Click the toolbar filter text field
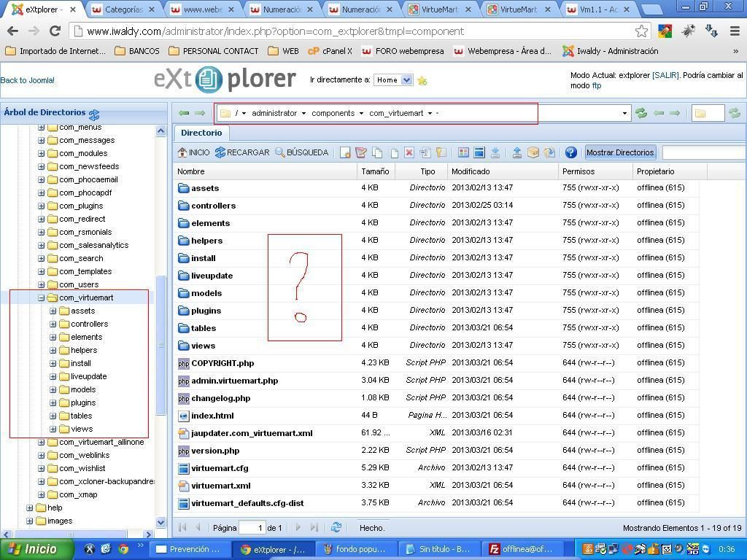 tap(704, 152)
